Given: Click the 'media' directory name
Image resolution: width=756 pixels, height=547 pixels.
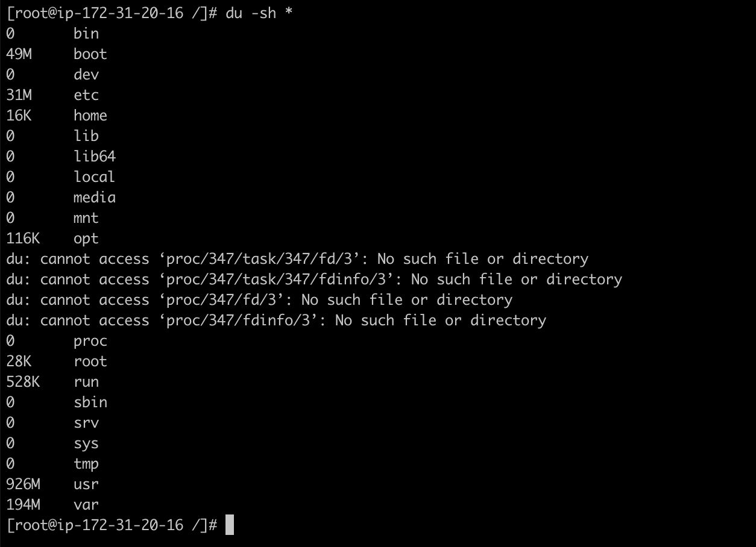Looking at the screenshot, I should [94, 198].
